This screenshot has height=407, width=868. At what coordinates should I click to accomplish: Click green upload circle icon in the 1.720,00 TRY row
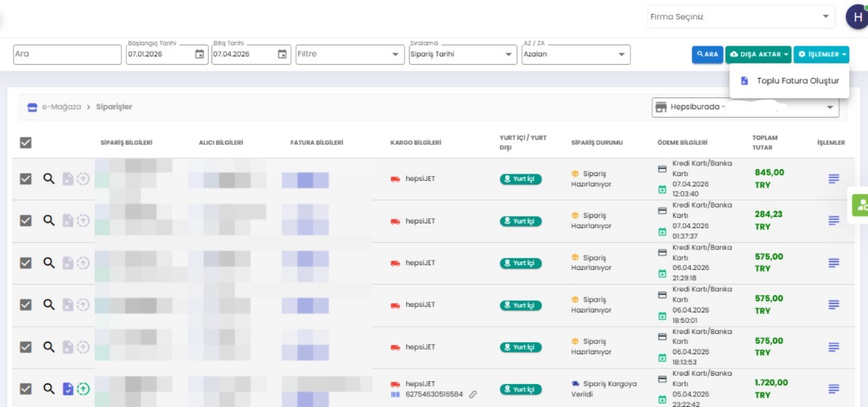83,389
